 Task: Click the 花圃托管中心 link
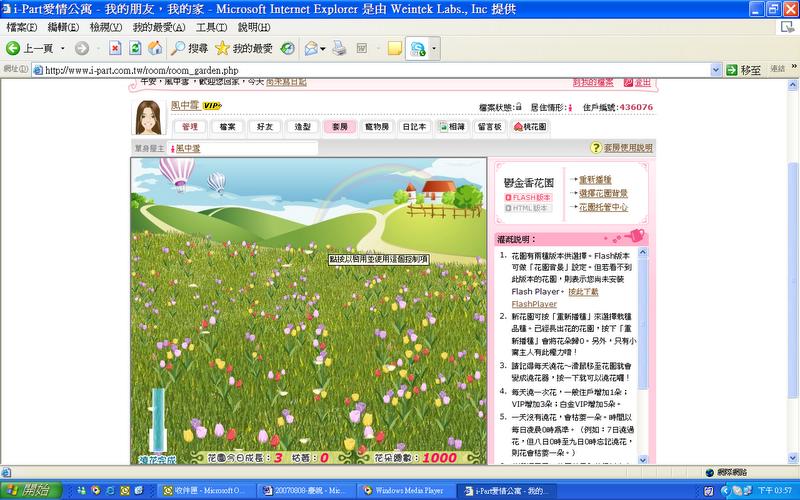(603, 207)
